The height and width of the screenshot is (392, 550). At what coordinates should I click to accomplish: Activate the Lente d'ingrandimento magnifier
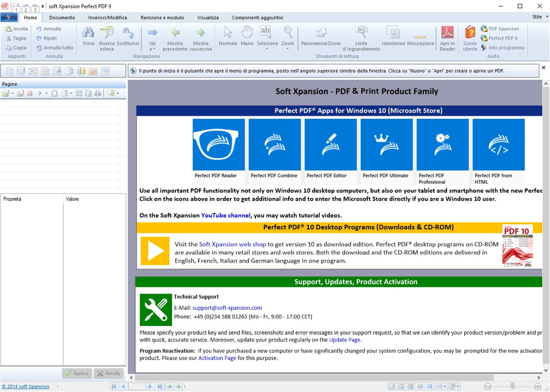point(361,39)
